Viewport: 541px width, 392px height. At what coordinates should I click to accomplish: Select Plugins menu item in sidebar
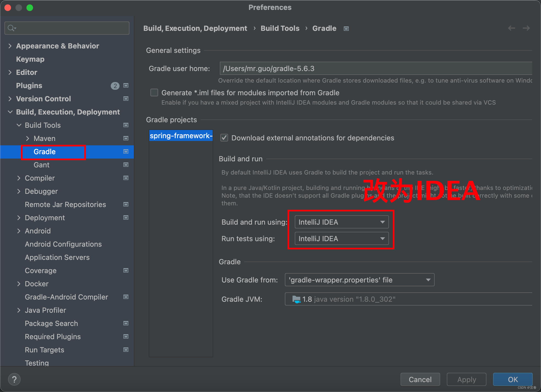coord(29,85)
